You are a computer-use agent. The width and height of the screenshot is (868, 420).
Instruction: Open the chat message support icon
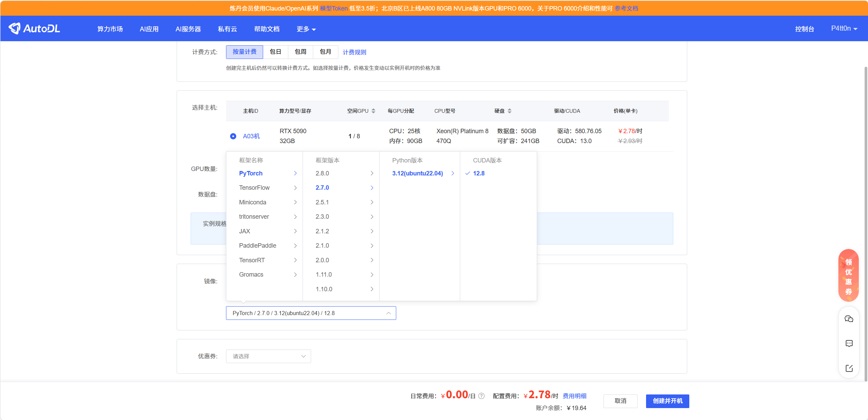click(x=849, y=343)
